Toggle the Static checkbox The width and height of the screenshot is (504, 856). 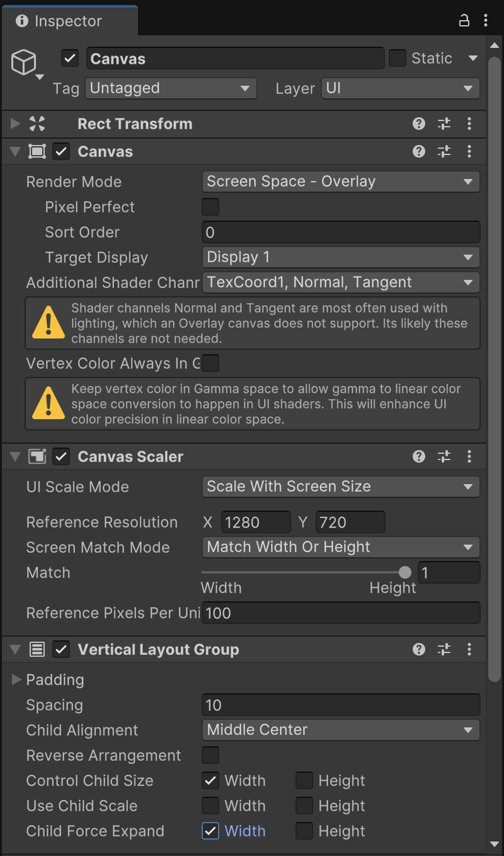coord(398,59)
